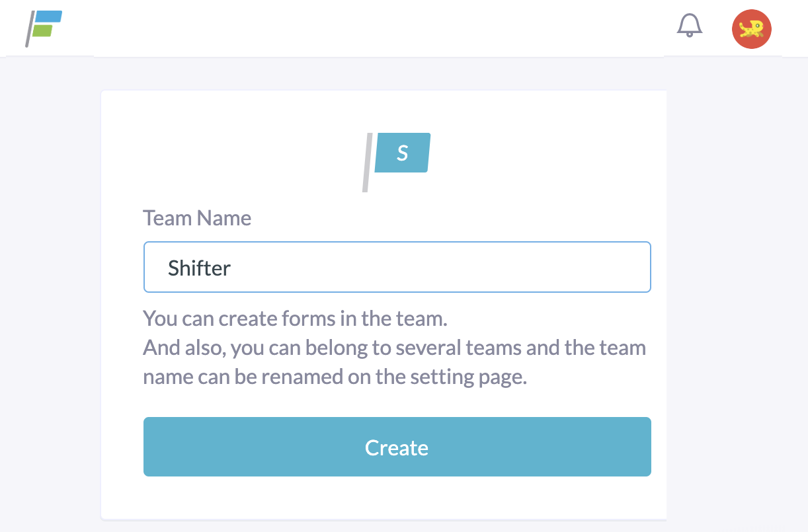Submit the new team with Create
The height and width of the screenshot is (532, 808).
(397, 447)
